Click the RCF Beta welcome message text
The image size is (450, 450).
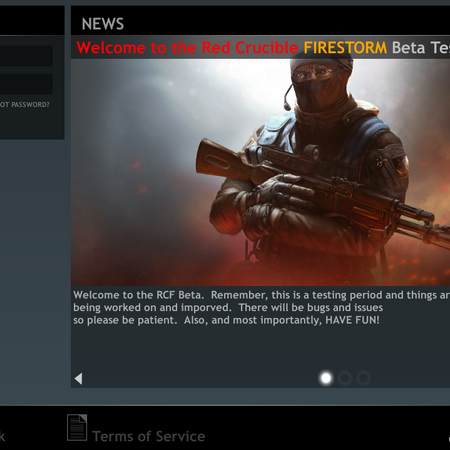[x=261, y=307]
